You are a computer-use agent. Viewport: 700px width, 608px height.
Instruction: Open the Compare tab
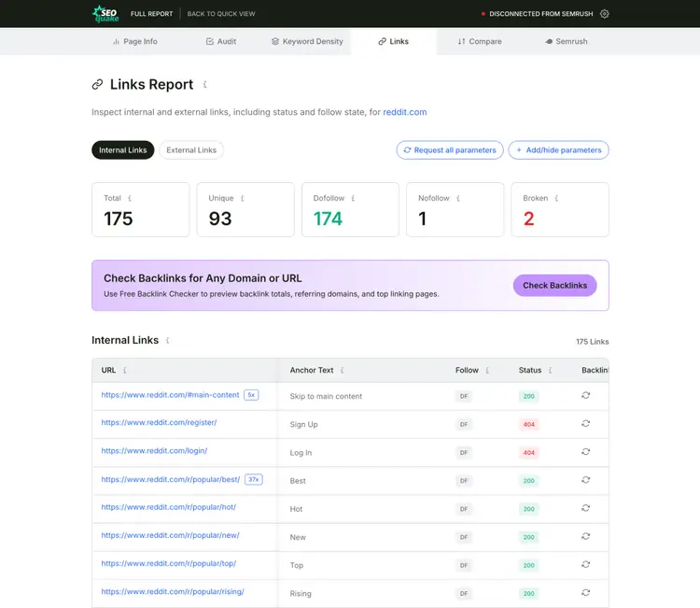pyautogui.click(x=480, y=41)
